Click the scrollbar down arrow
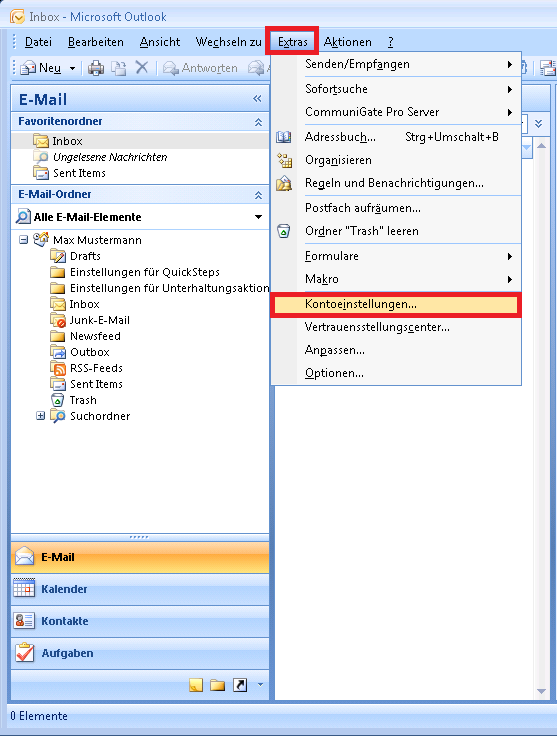The image size is (557, 736). coord(541,691)
